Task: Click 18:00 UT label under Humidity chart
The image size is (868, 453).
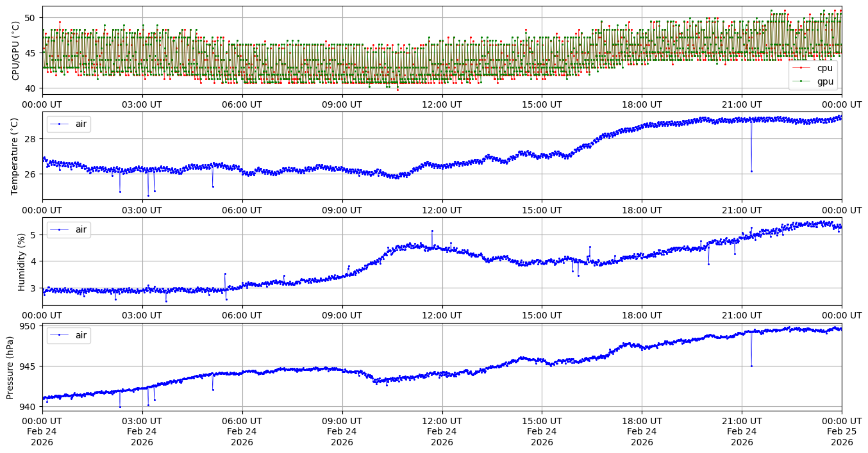Action: coord(642,316)
